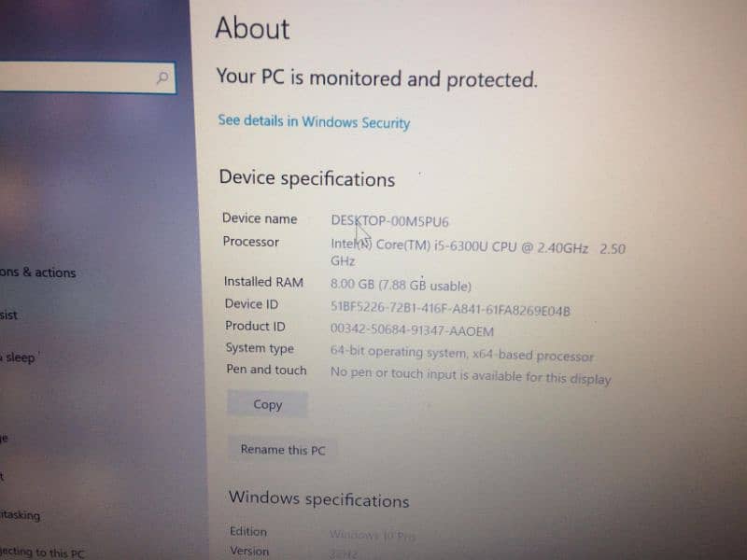Viewport: 747px width, 560px height.
Task: Open Notifications & actions settings
Action: coord(37,273)
